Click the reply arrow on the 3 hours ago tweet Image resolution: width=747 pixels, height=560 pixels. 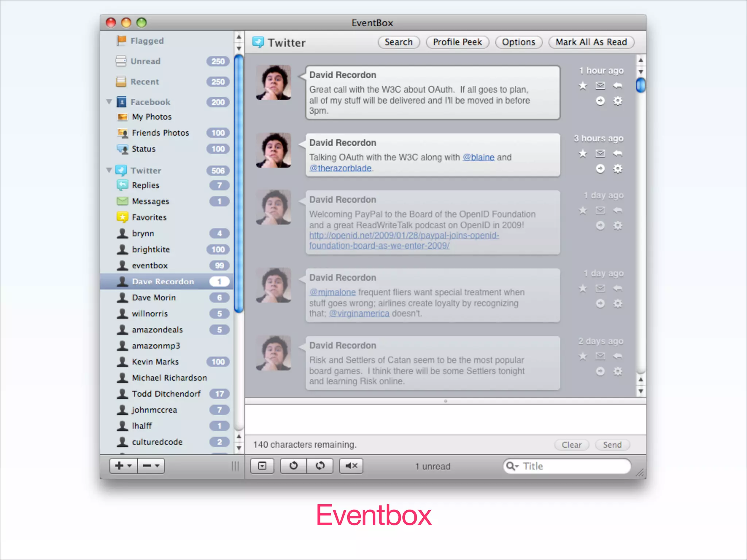[617, 153]
